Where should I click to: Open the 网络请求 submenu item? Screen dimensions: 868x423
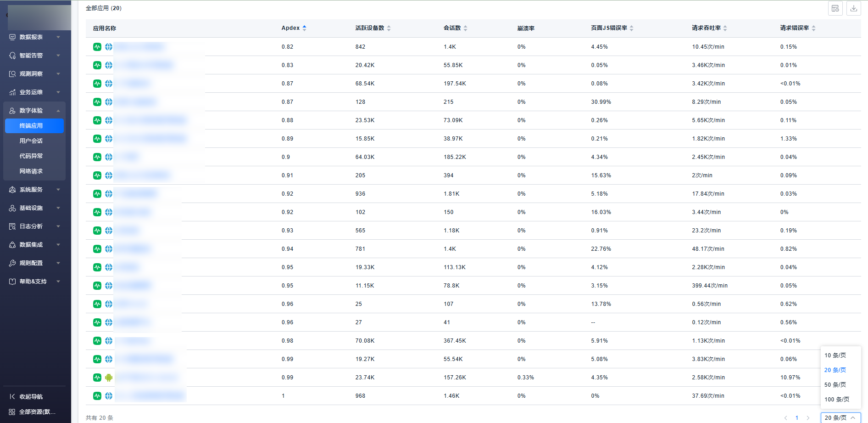pos(31,171)
